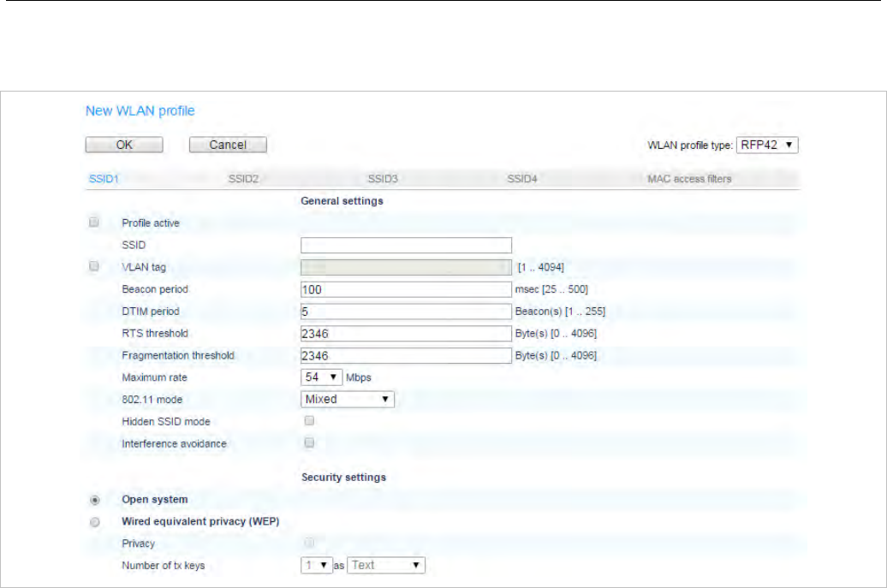Click the New WLAN profile heading
Viewport: 887px width, 588px height.
pos(140,110)
